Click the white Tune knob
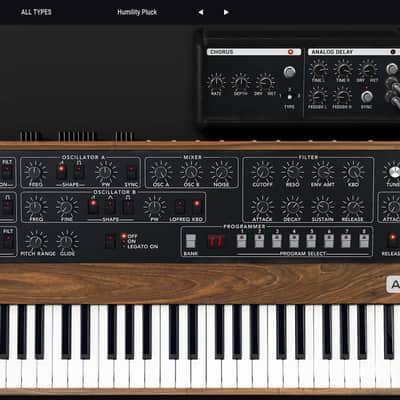The image size is (400, 400). point(393,172)
